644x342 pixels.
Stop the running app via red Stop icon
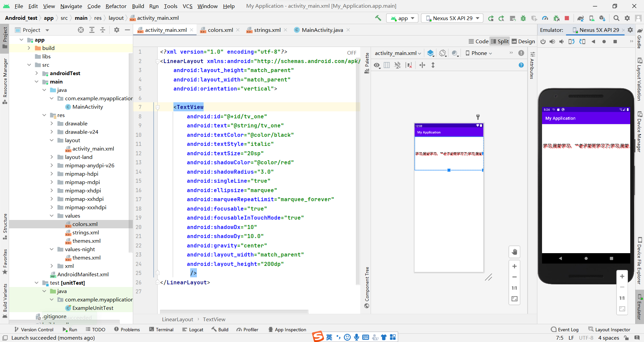coord(567,18)
